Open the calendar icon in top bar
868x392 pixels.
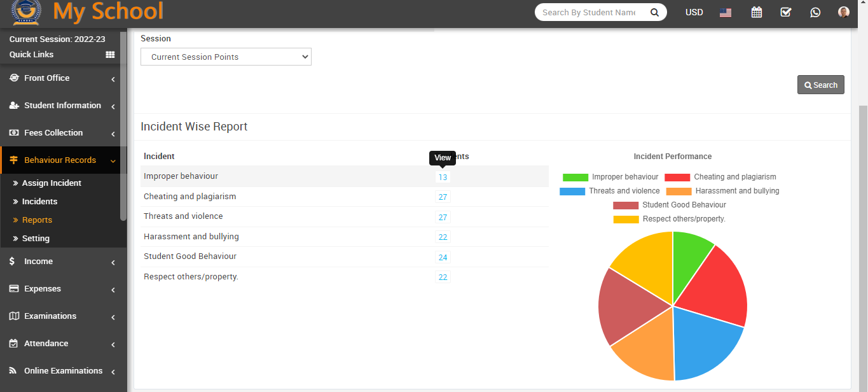point(756,12)
